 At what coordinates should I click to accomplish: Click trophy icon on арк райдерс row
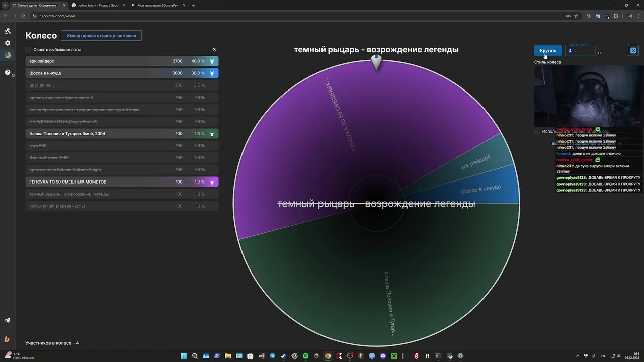pyautogui.click(x=212, y=61)
